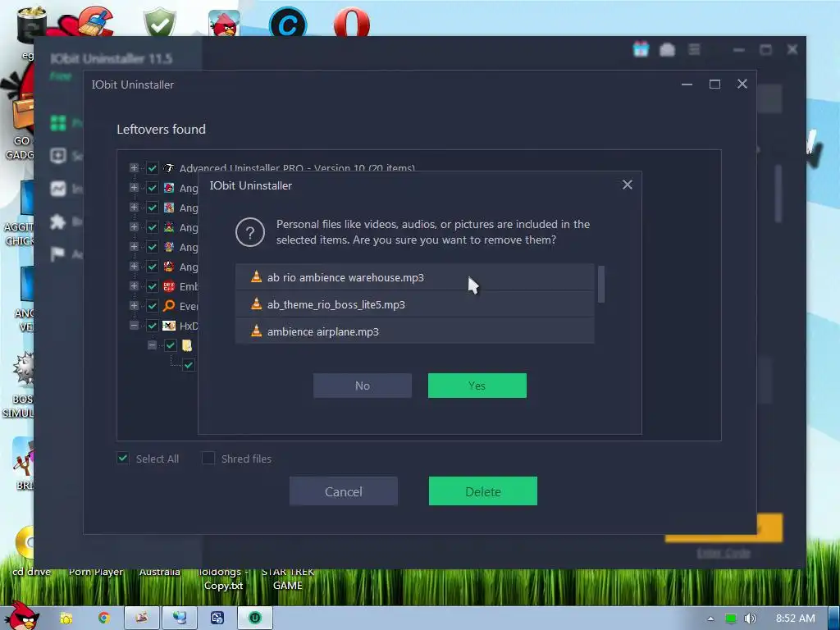Open the Opera browser desktop icon

coord(351,23)
